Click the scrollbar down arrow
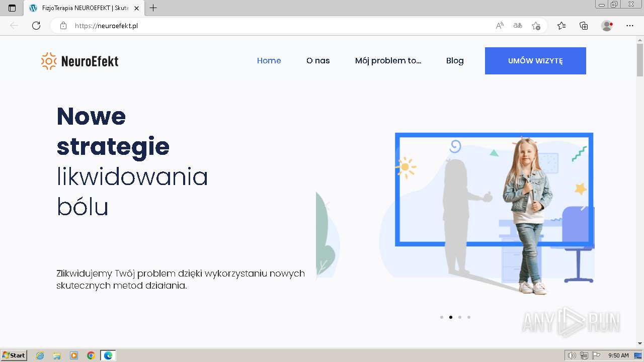The height and width of the screenshot is (362, 644). click(x=640, y=343)
